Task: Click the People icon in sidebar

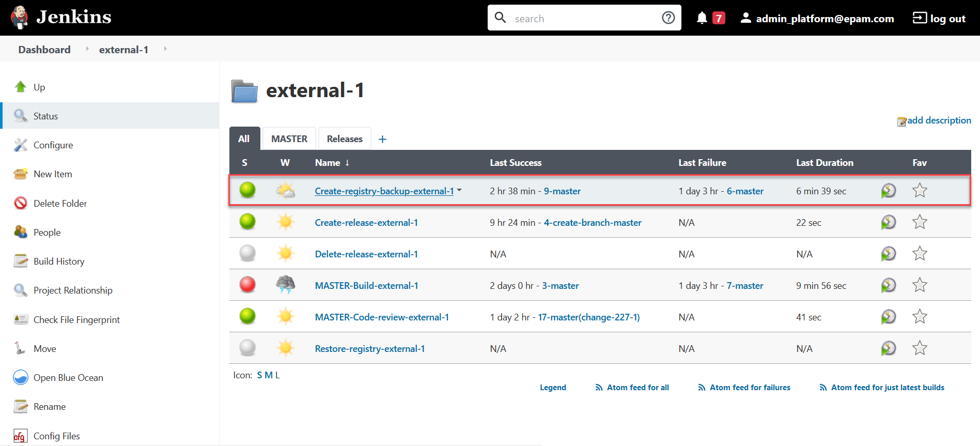Action: click(x=21, y=232)
